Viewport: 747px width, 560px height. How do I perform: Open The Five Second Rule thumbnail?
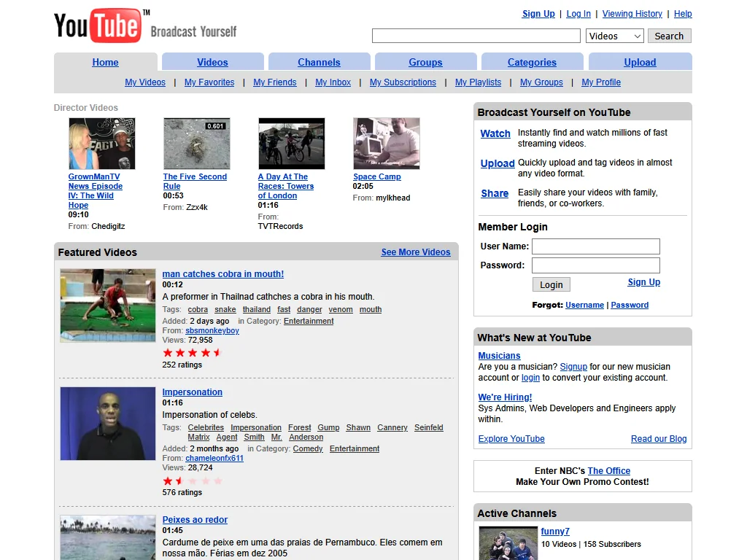click(196, 144)
